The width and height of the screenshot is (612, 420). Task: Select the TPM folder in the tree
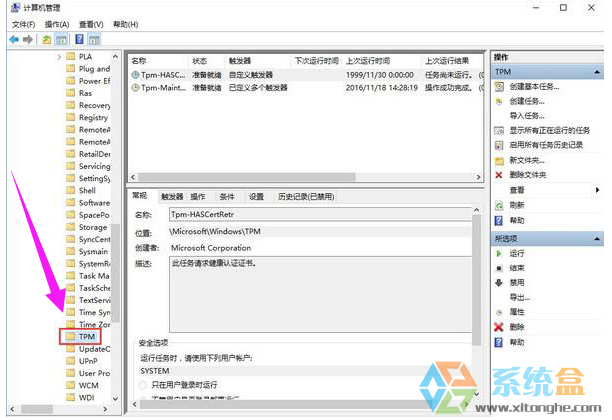pos(86,337)
